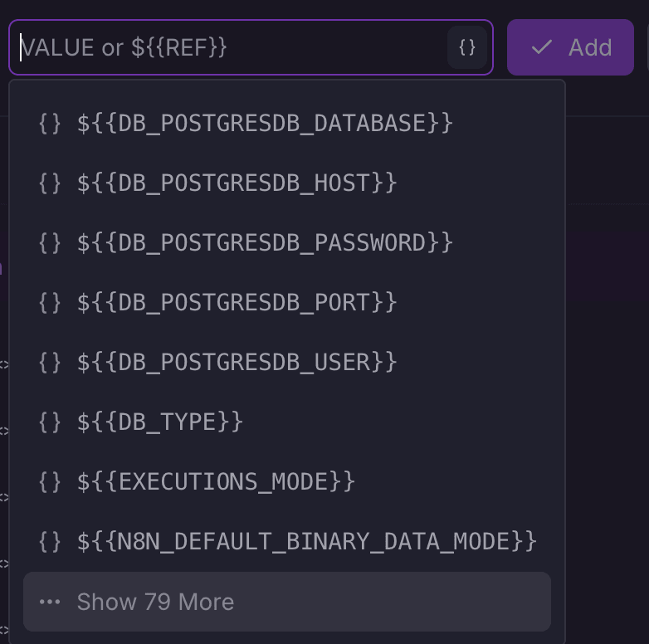Image resolution: width=649 pixels, height=644 pixels.
Task: Select the DB_TYPE reference option
Action: (159, 422)
